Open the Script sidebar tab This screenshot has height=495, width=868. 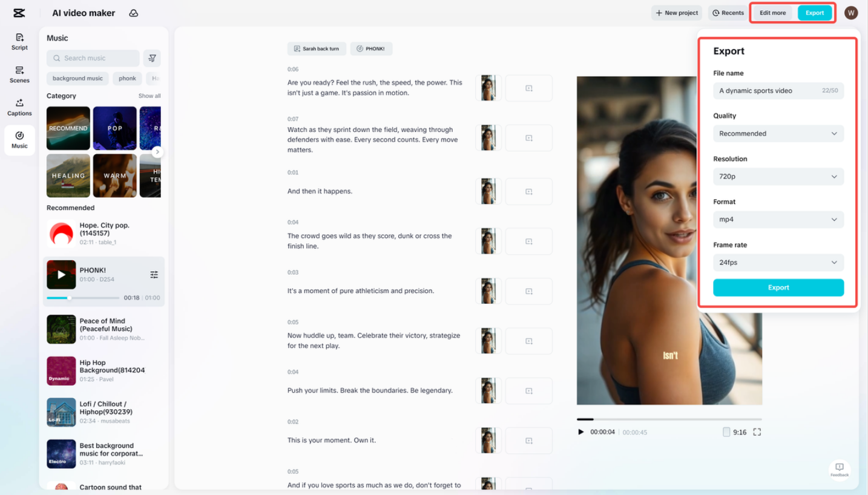pos(19,42)
